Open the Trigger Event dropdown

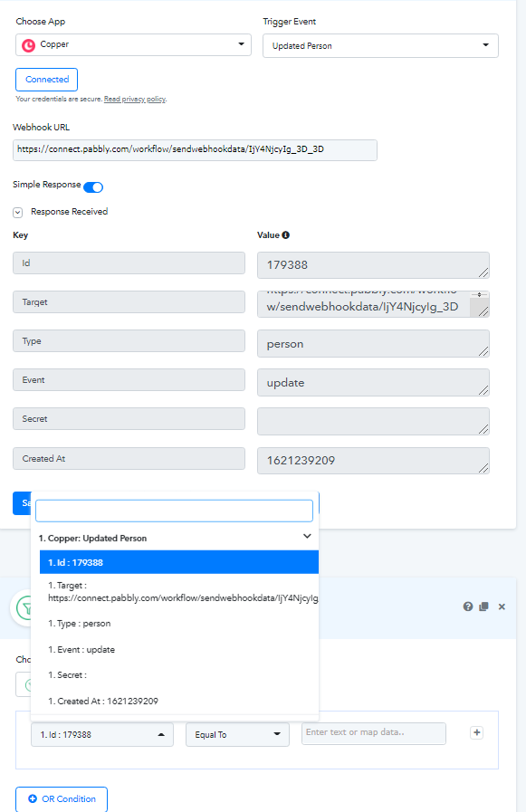(380, 45)
